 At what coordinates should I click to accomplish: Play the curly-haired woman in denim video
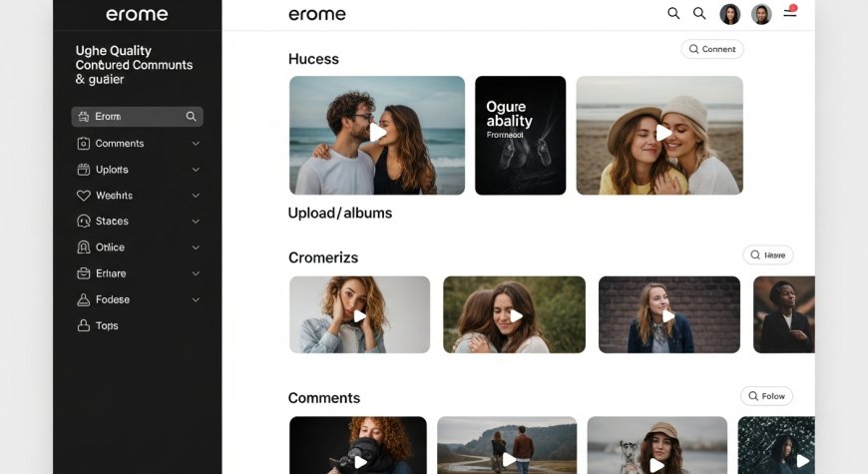click(x=360, y=314)
